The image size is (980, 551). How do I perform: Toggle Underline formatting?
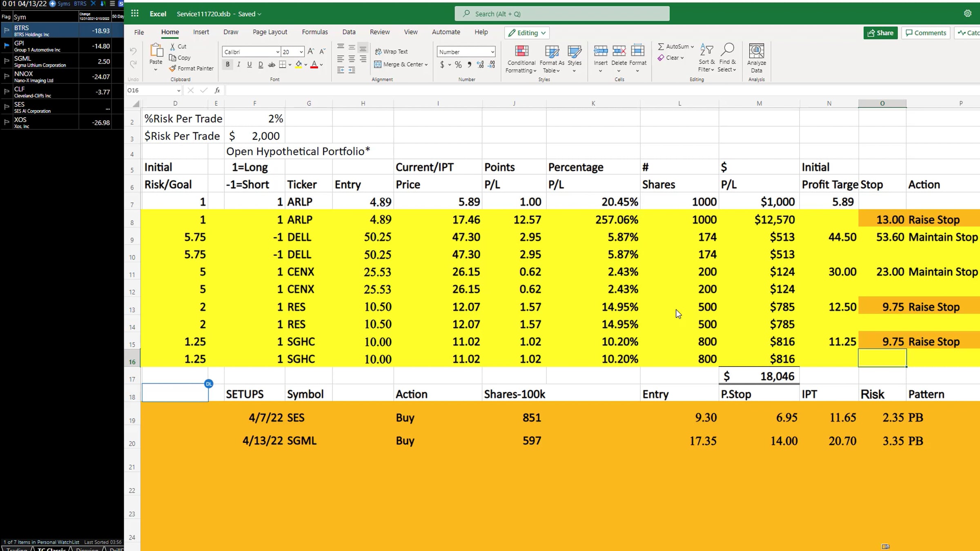pyautogui.click(x=249, y=64)
